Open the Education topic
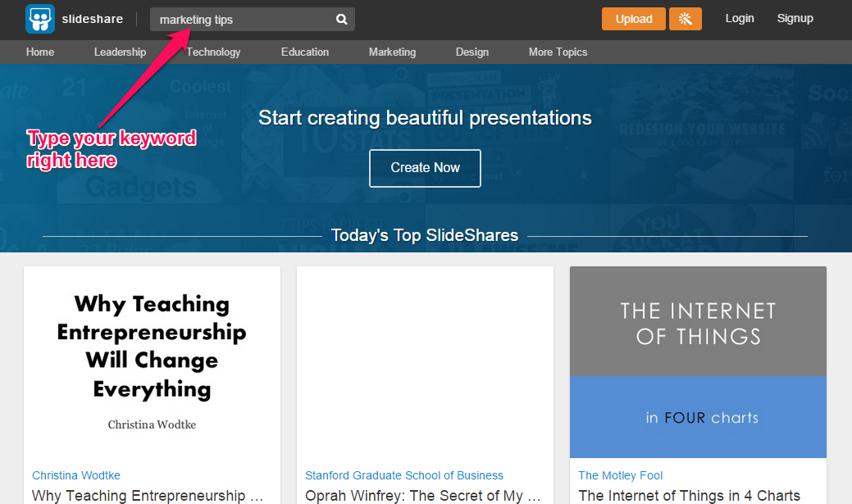 pyautogui.click(x=305, y=52)
